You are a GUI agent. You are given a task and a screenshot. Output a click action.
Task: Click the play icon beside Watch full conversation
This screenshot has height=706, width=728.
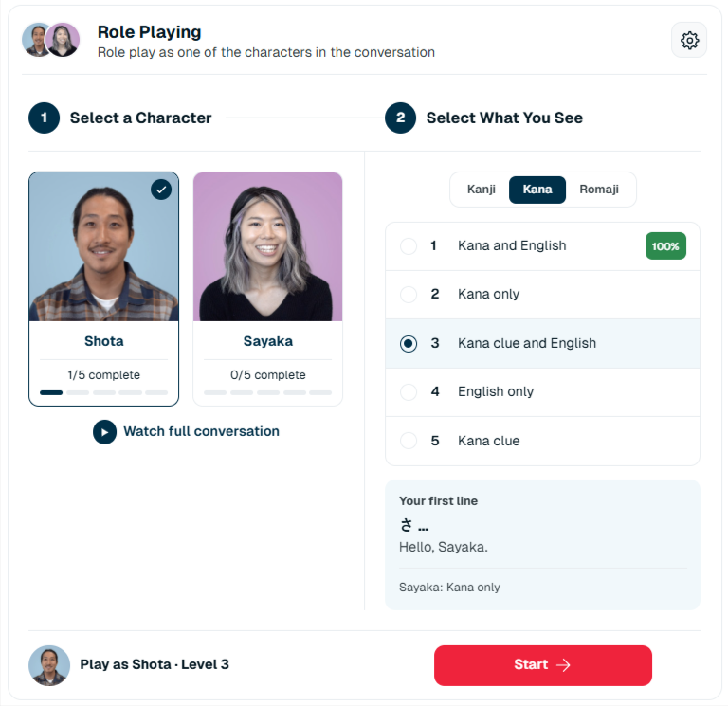tap(104, 432)
